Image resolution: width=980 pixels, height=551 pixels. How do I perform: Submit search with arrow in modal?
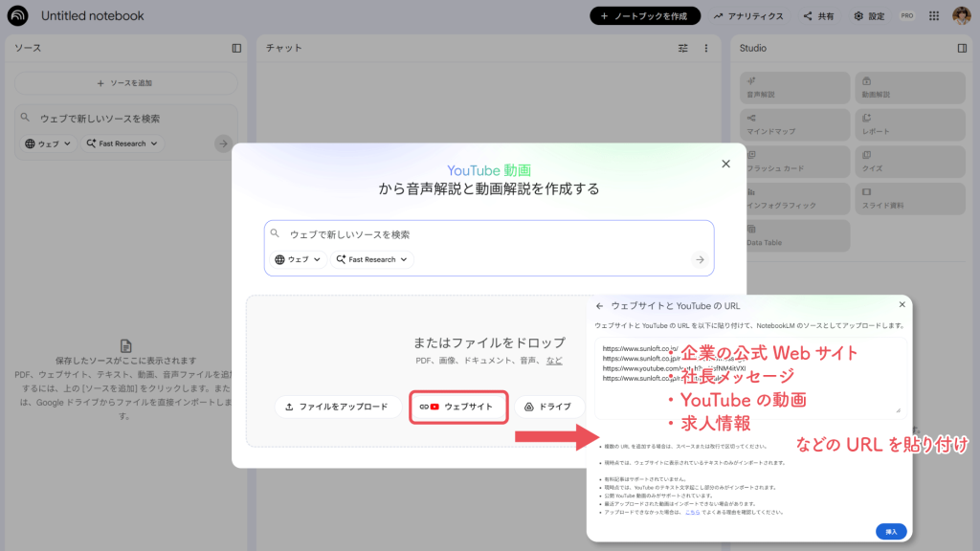(x=700, y=259)
